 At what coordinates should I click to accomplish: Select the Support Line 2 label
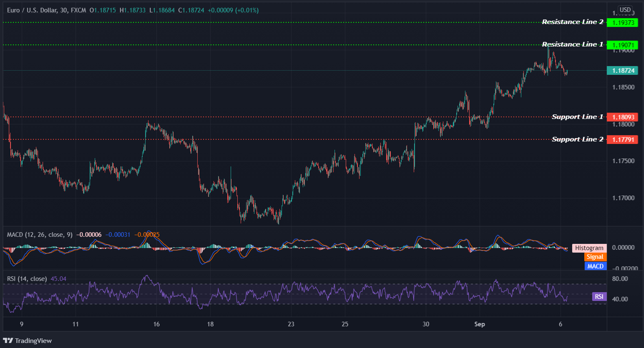(577, 139)
